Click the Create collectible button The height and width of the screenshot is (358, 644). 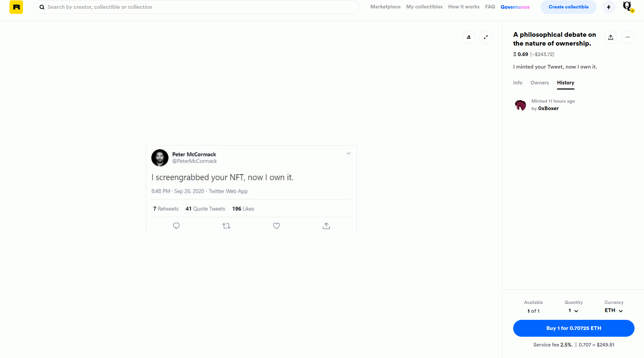point(568,7)
